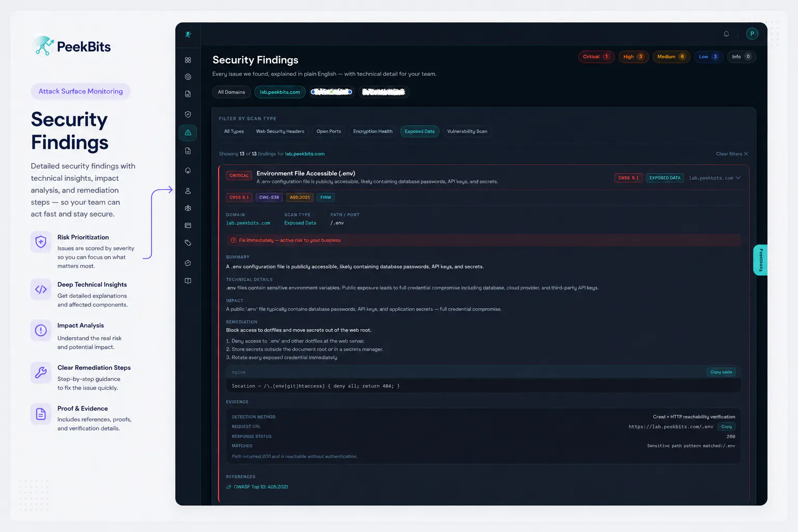Click the link icon beside OWASP Top 10

pos(229,487)
